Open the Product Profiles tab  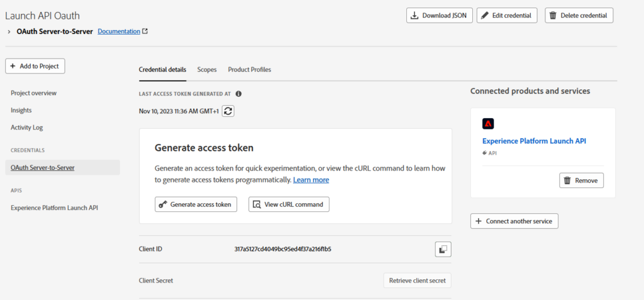coord(249,69)
